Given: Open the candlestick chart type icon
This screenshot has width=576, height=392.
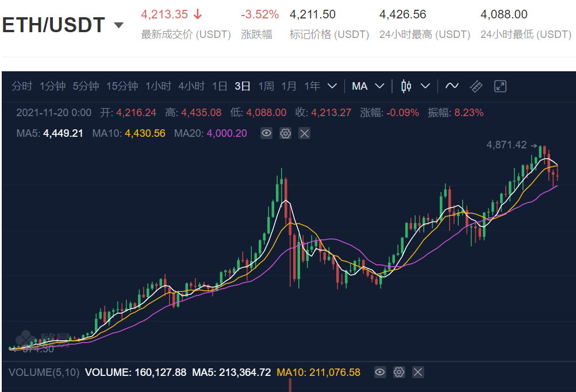Looking at the screenshot, I should tap(406, 86).
